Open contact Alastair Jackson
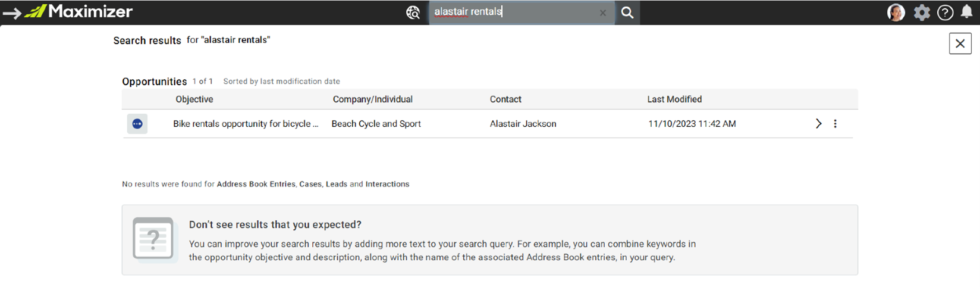Image resolution: width=980 pixels, height=287 pixels. (523, 124)
